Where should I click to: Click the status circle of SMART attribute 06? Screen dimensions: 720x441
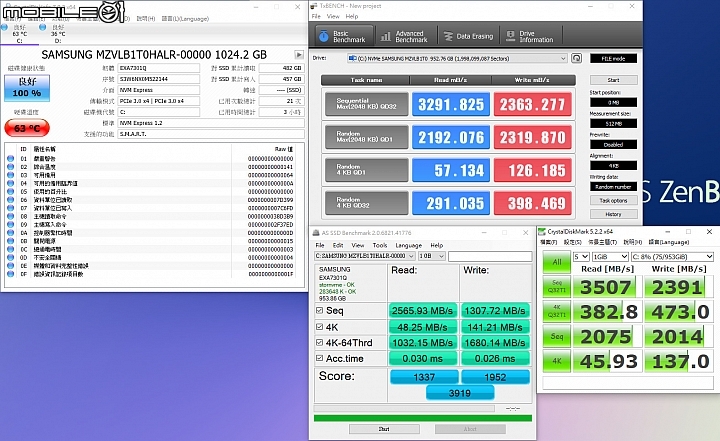(x=10, y=200)
